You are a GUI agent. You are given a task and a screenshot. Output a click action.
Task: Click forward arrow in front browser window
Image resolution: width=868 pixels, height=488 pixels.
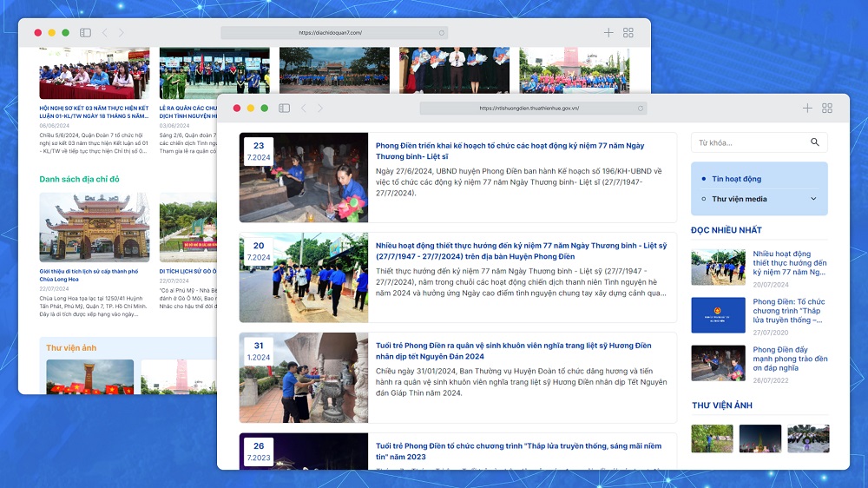coord(319,109)
